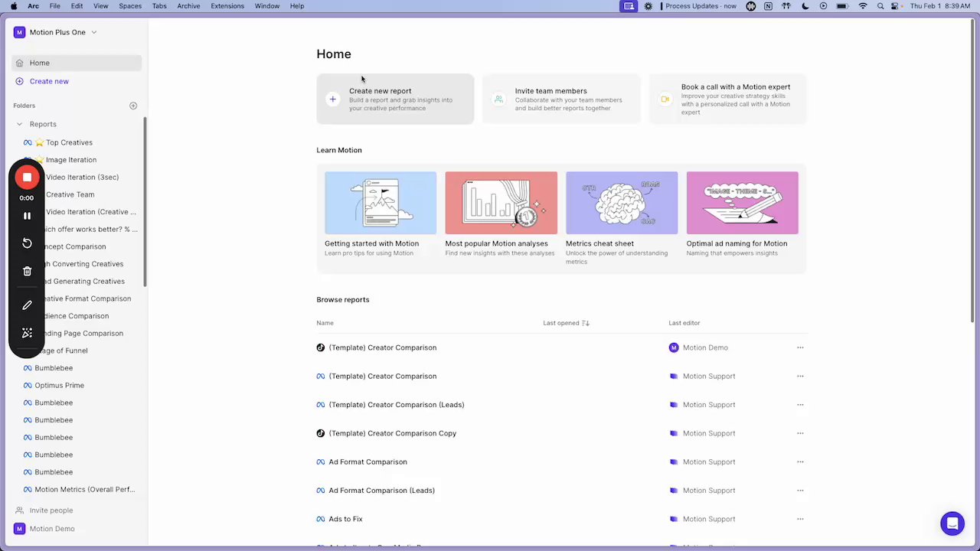
Task: Click the Last editor column header
Action: [684, 323]
